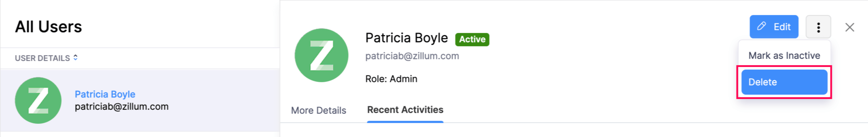This screenshot has height=137, width=868.
Task: Click the large profile avatar in details panel
Action: [x=321, y=55]
